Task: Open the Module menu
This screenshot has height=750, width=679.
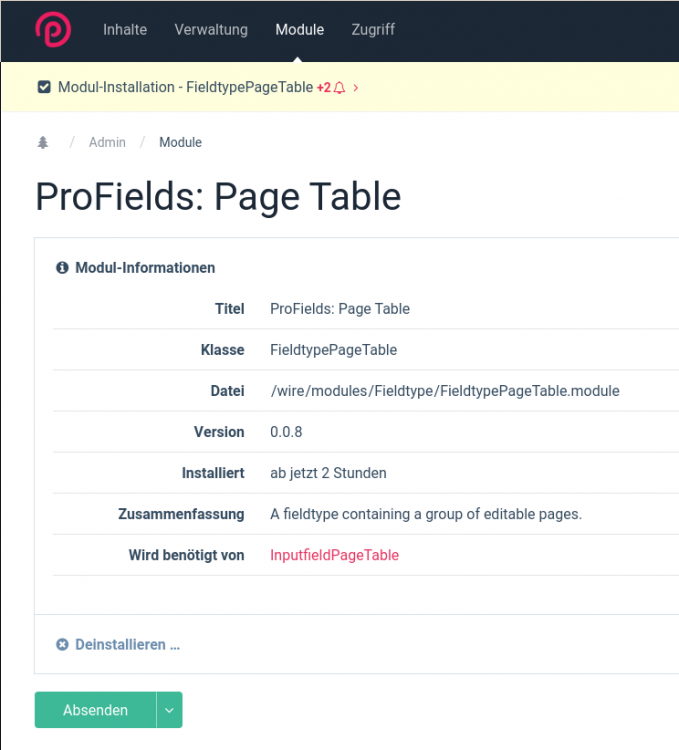Action: pos(299,30)
